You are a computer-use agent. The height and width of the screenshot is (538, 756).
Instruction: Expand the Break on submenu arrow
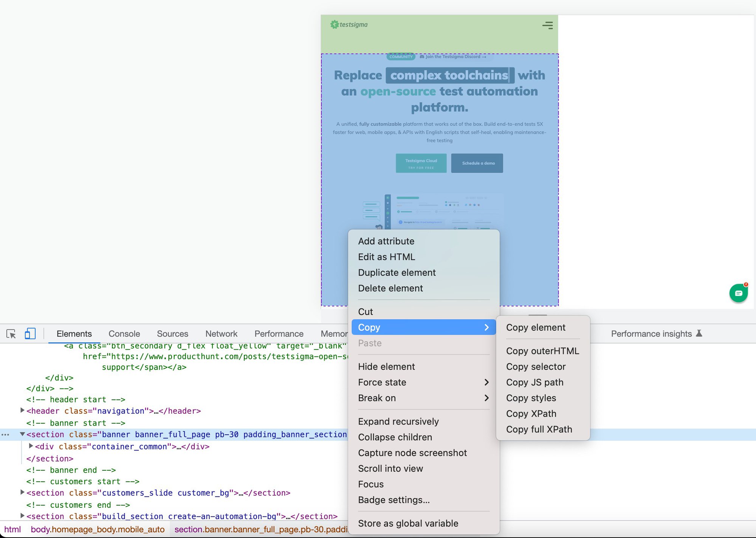pyautogui.click(x=486, y=398)
